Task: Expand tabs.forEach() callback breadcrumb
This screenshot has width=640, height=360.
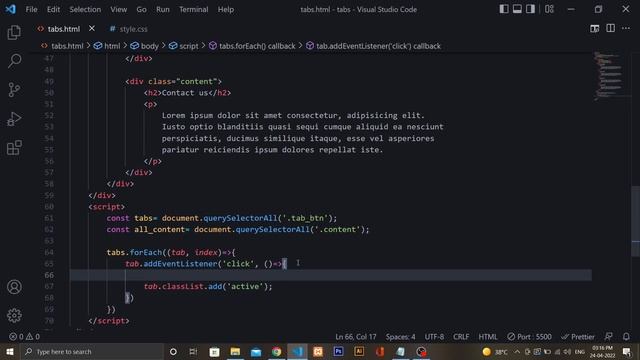Action: coord(252,46)
